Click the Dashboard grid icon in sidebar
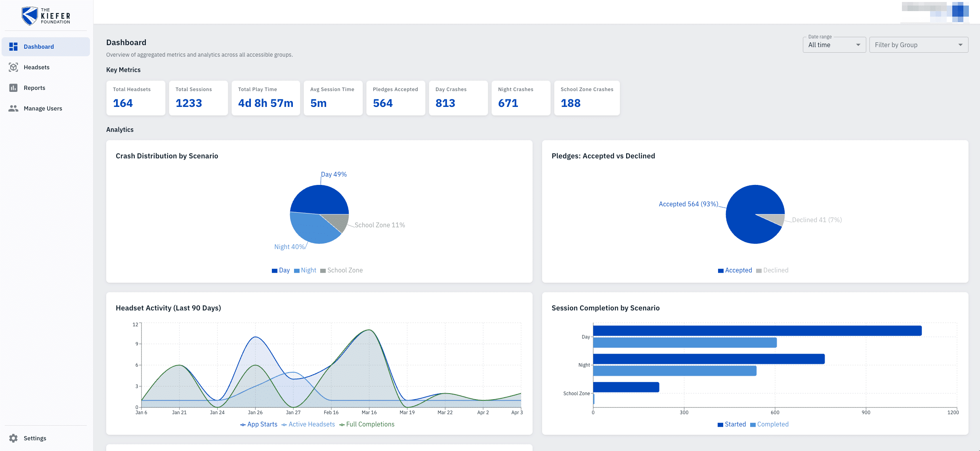Image resolution: width=980 pixels, height=451 pixels. [x=13, y=47]
